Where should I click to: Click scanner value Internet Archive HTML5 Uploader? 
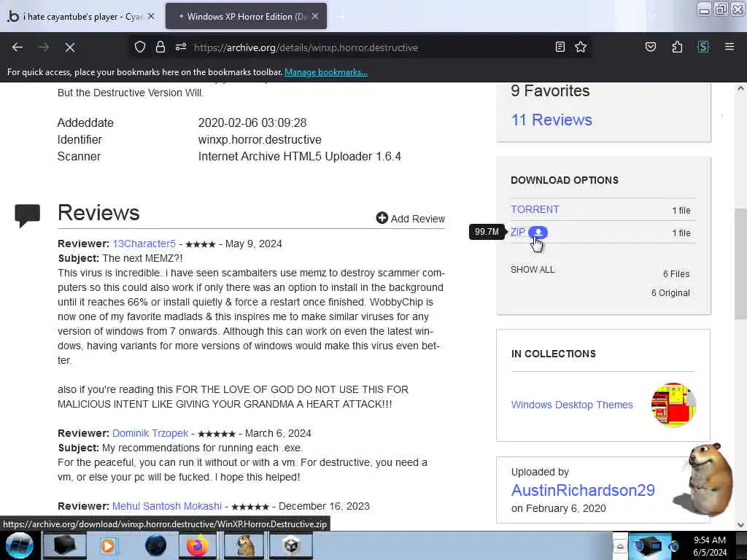[x=300, y=157]
